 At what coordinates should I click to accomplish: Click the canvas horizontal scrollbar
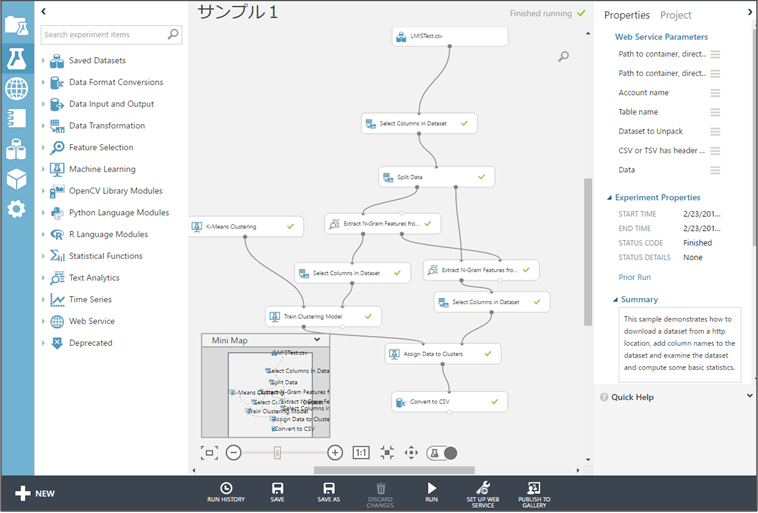coord(394,470)
